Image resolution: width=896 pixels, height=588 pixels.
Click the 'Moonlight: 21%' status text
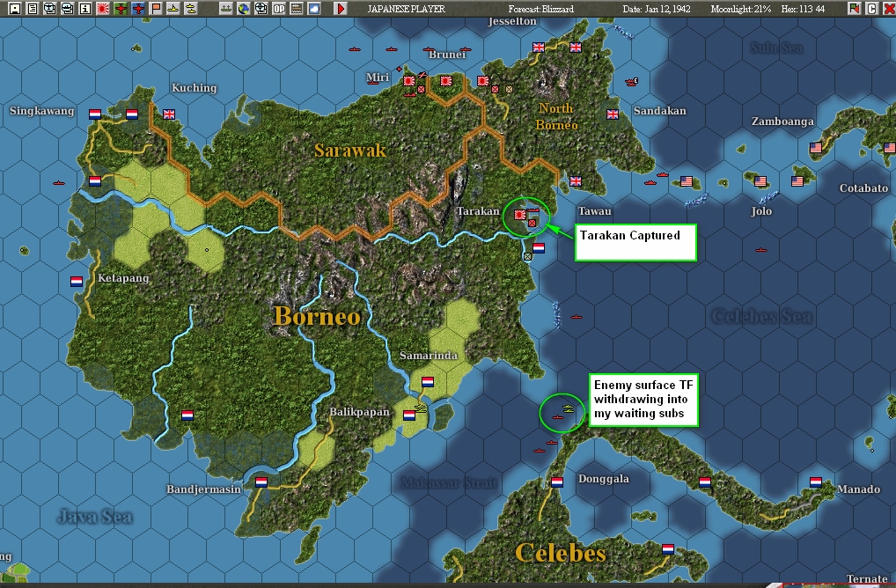pyautogui.click(x=740, y=9)
